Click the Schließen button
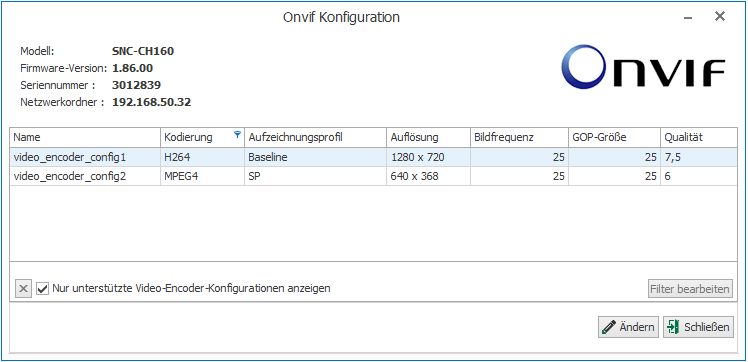 coord(698,327)
